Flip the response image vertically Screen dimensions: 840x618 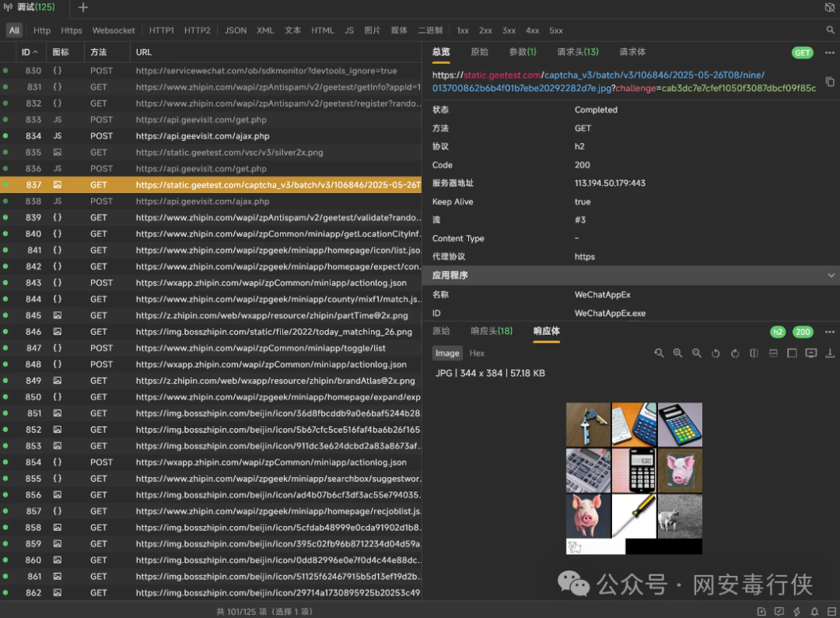[x=773, y=353]
